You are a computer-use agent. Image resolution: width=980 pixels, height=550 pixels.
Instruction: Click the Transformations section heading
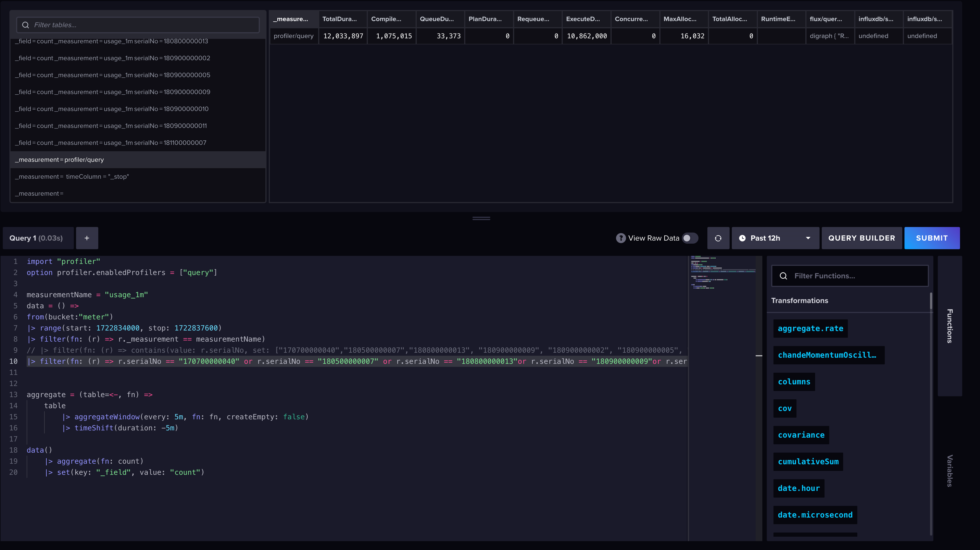tap(799, 301)
